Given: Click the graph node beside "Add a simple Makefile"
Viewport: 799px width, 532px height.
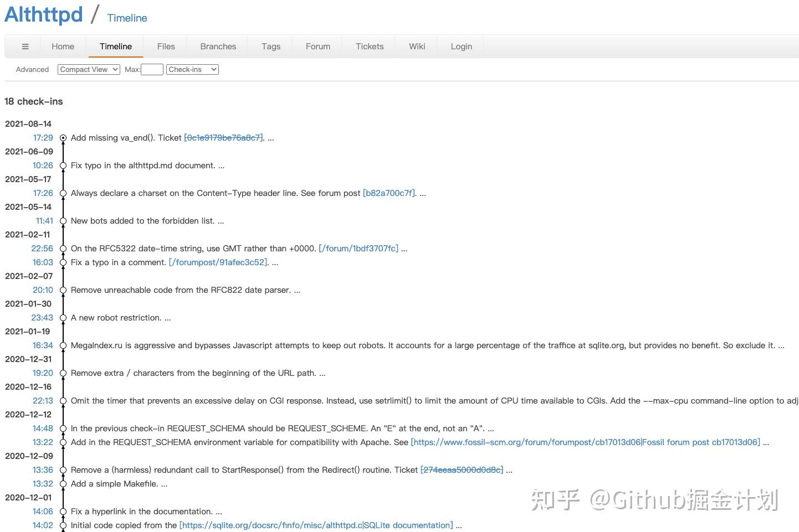Looking at the screenshot, I should coord(63,484).
